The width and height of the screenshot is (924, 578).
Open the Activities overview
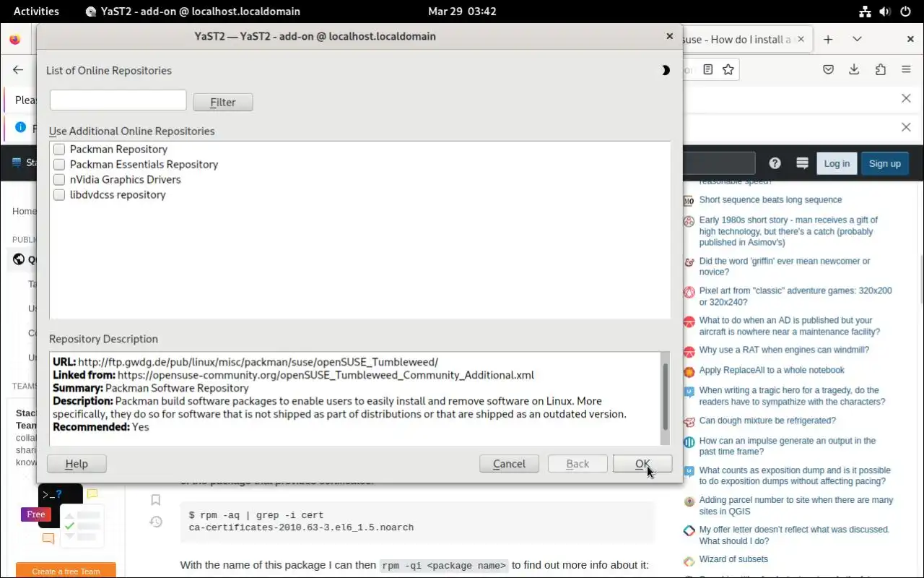coord(36,11)
